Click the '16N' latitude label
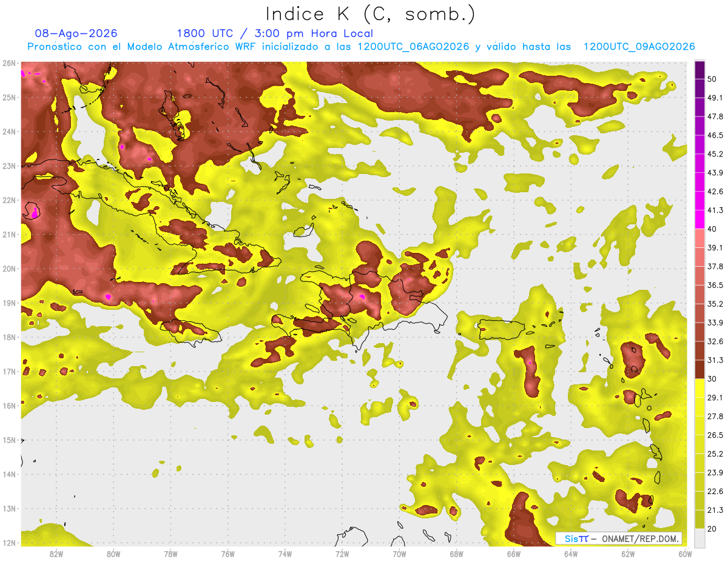This screenshot has height=562, width=728. click(8, 406)
